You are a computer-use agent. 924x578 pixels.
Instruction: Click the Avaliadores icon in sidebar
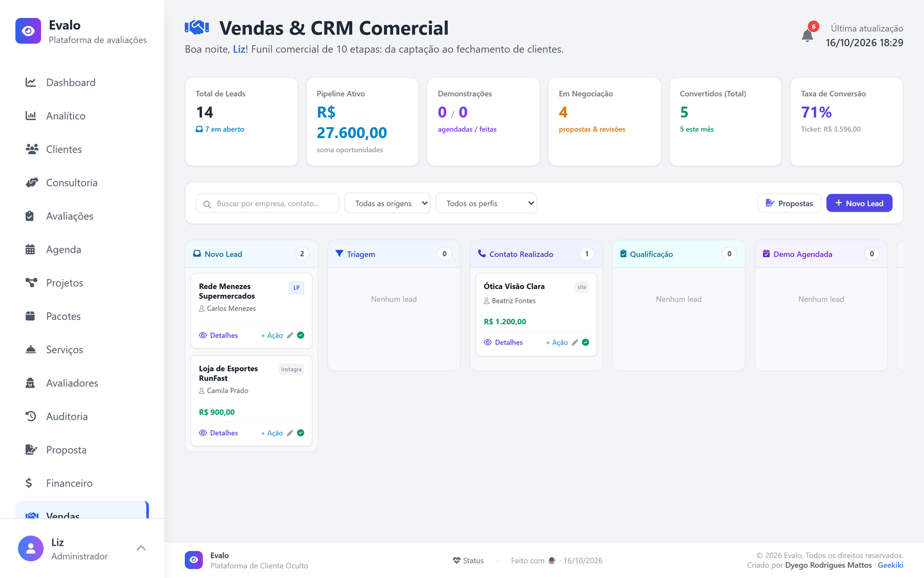(x=31, y=383)
